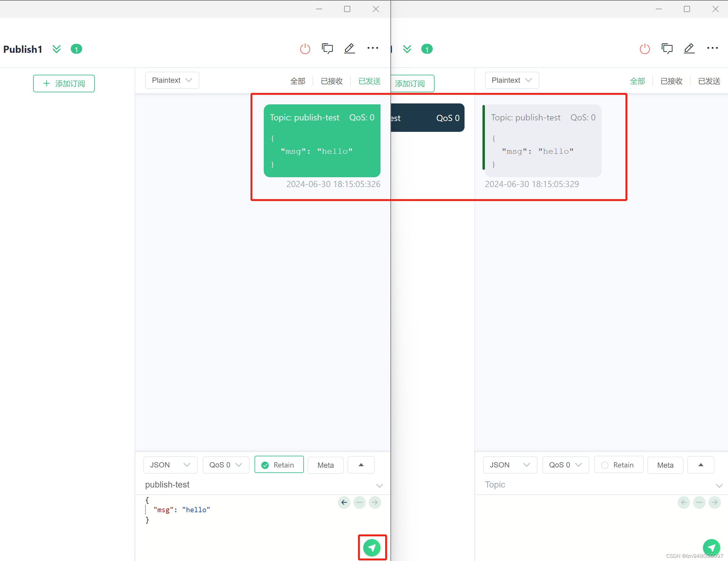Click the disconnect power icon in right window
Viewport: 728px width, 561px height.
click(x=645, y=49)
